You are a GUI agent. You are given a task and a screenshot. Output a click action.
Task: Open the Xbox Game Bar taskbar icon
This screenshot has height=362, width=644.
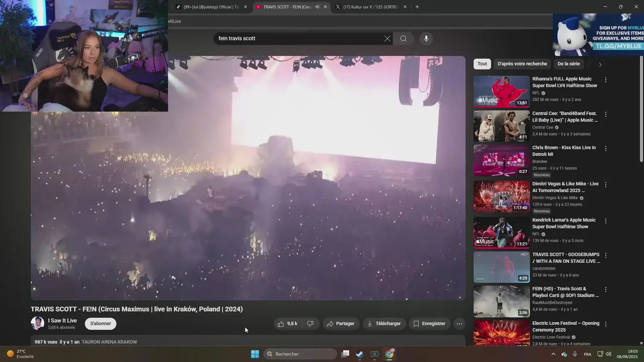pyautogui.click(x=374, y=354)
